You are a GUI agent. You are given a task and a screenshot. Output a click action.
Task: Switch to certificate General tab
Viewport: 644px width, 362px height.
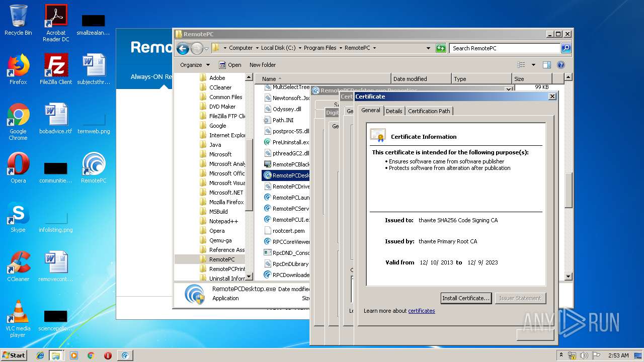point(370,111)
